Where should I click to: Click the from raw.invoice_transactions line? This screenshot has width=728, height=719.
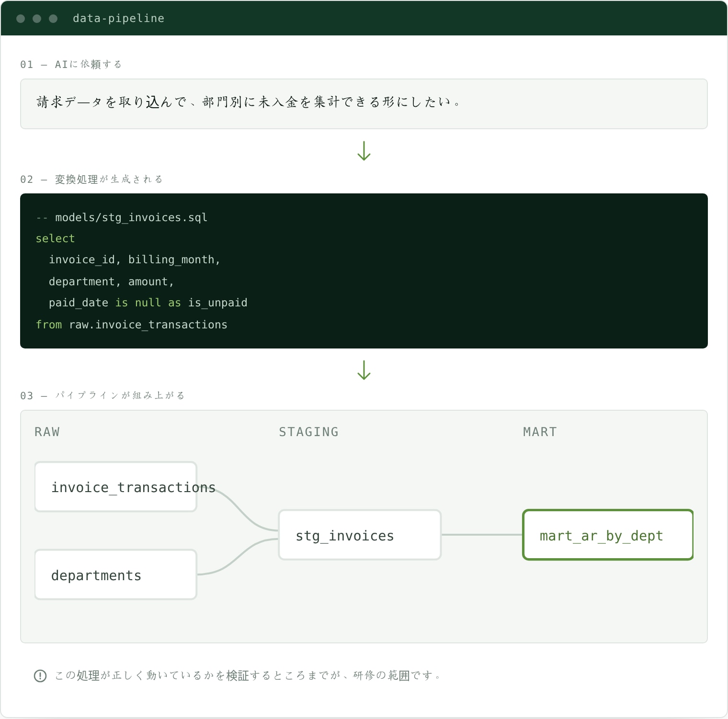tap(132, 325)
